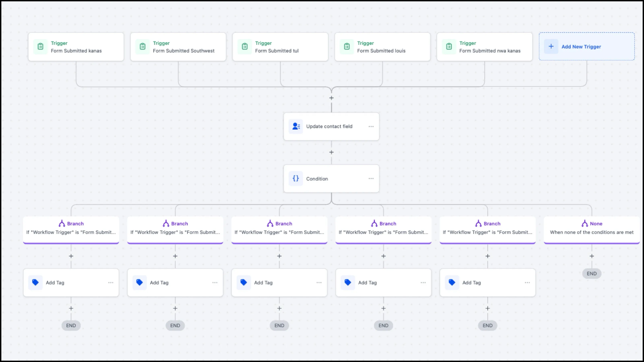Click the plus between Update contact field and Condition

tap(331, 152)
